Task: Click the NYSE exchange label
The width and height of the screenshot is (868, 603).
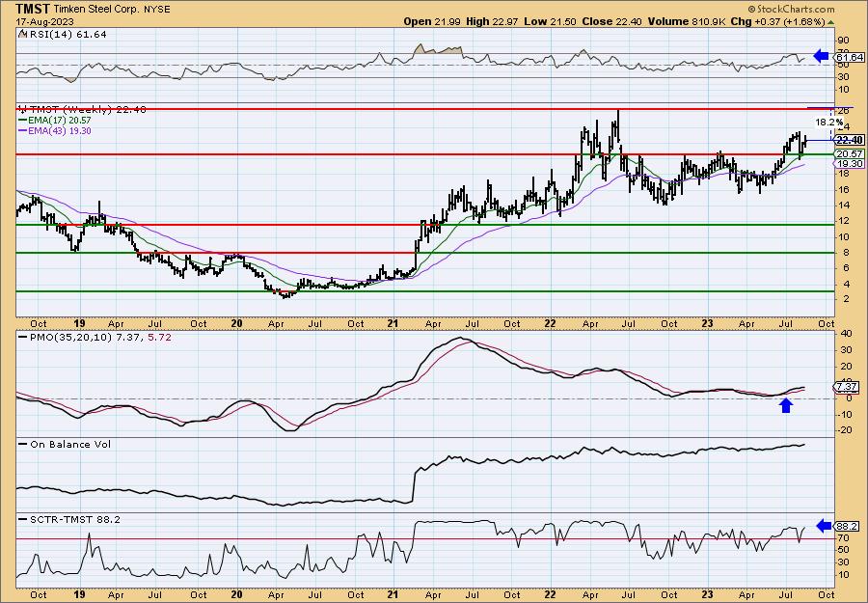Action: coord(155,10)
